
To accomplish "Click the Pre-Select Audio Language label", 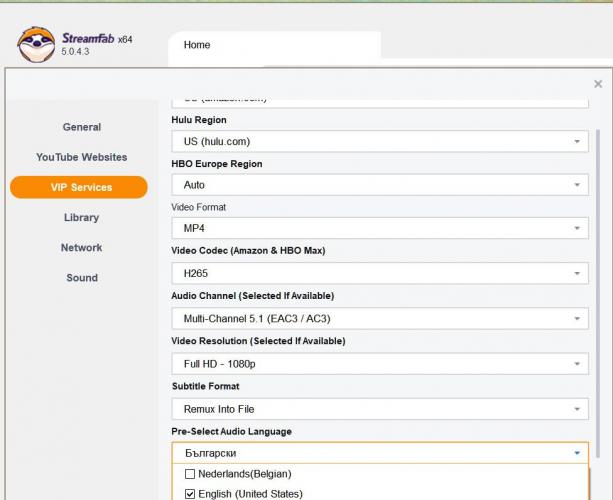I will [231, 432].
